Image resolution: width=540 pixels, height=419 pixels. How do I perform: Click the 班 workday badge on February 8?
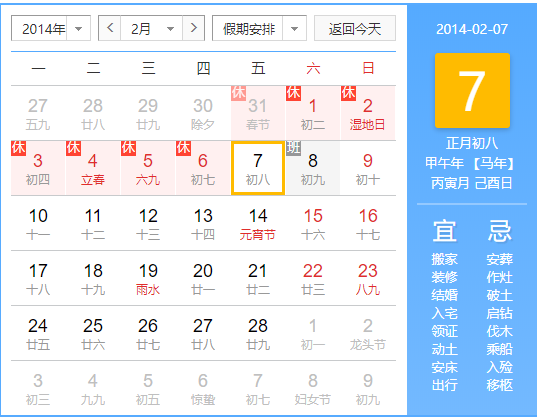(x=293, y=148)
